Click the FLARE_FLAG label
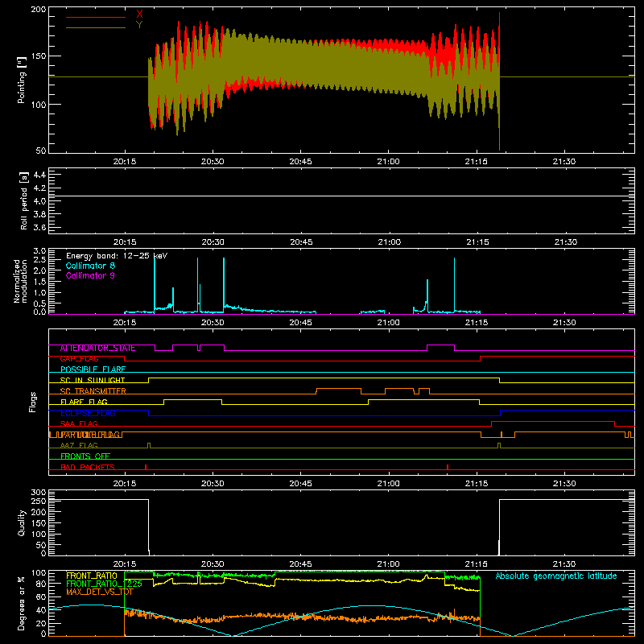 pyautogui.click(x=84, y=402)
